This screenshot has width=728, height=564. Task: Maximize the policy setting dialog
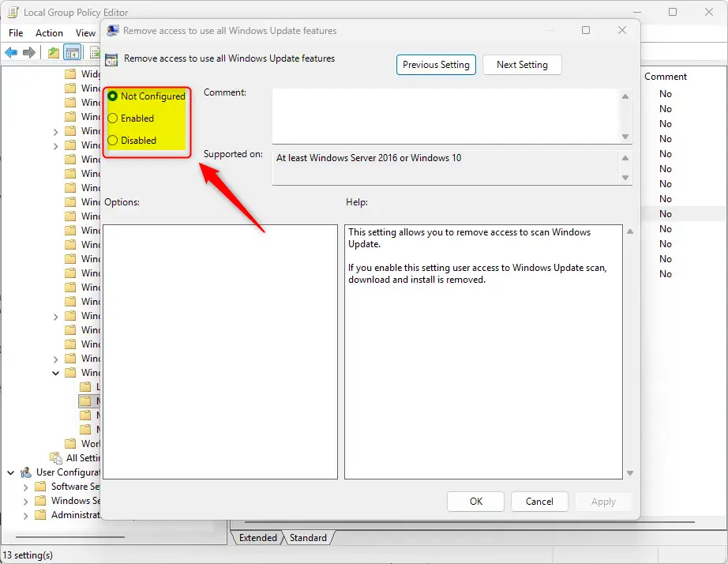[x=586, y=30]
